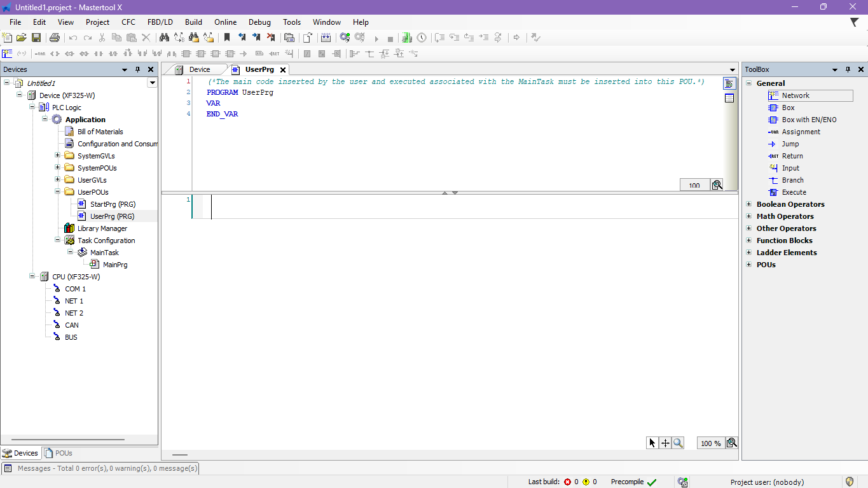Screen dimensions: 868x488
Task: Open Messages panel from the status bar
Action: tap(102, 468)
